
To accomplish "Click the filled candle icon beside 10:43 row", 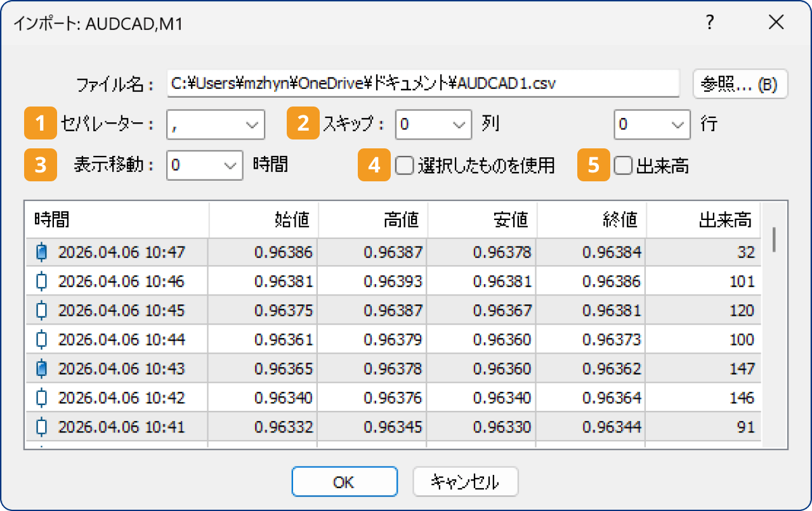I will [x=41, y=368].
